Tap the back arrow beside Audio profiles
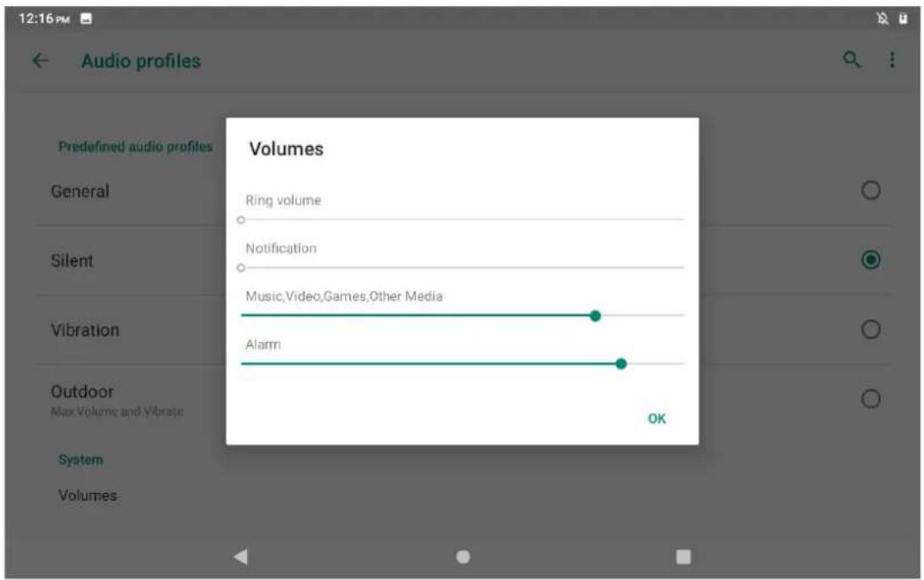 coord(40,60)
